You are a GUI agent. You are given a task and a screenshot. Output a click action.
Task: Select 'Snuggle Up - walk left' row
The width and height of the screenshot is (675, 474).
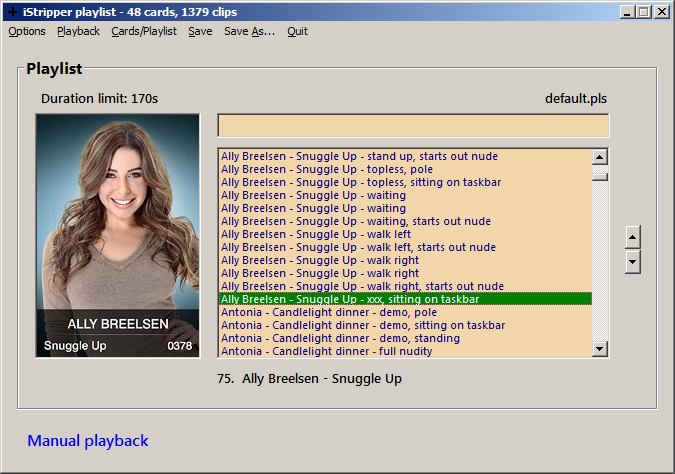click(x=406, y=234)
